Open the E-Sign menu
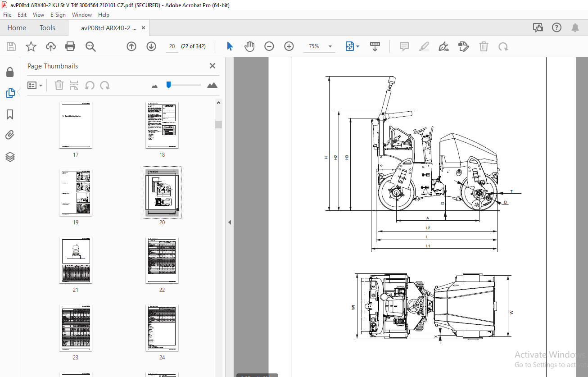This screenshot has height=377, width=588. coord(58,15)
